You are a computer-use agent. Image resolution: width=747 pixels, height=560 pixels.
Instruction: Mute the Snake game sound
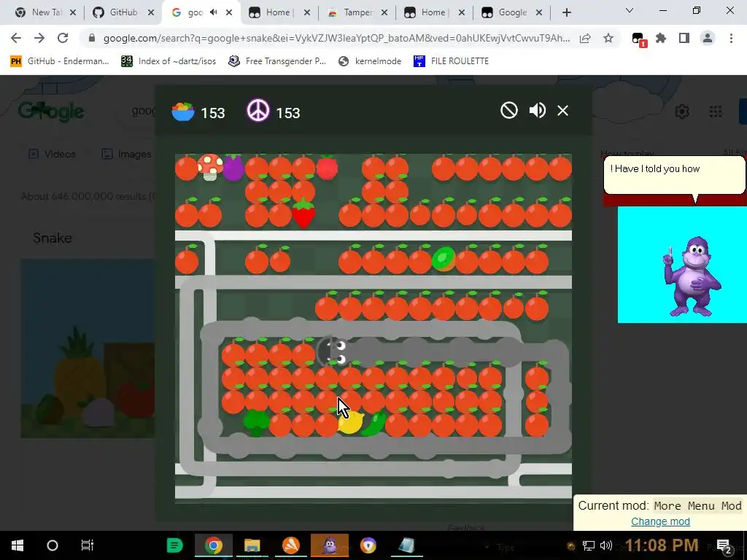538,111
